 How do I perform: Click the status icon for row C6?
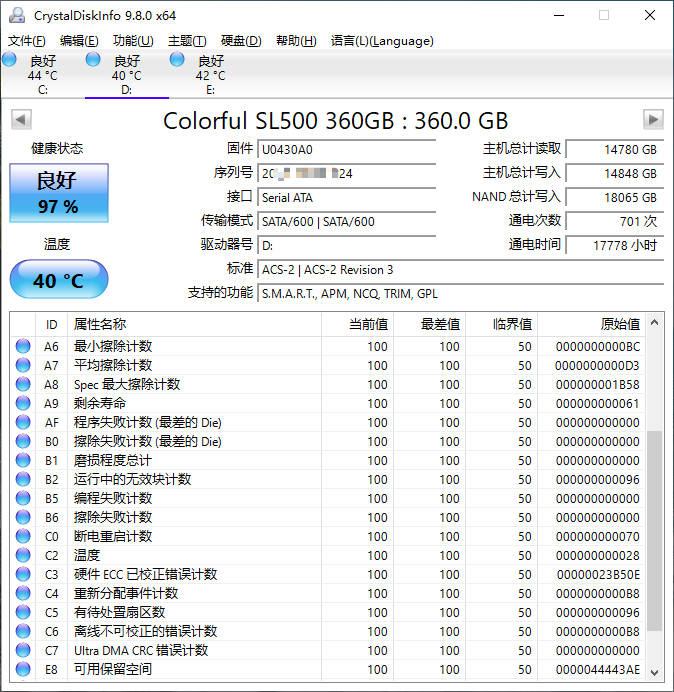click(x=23, y=631)
